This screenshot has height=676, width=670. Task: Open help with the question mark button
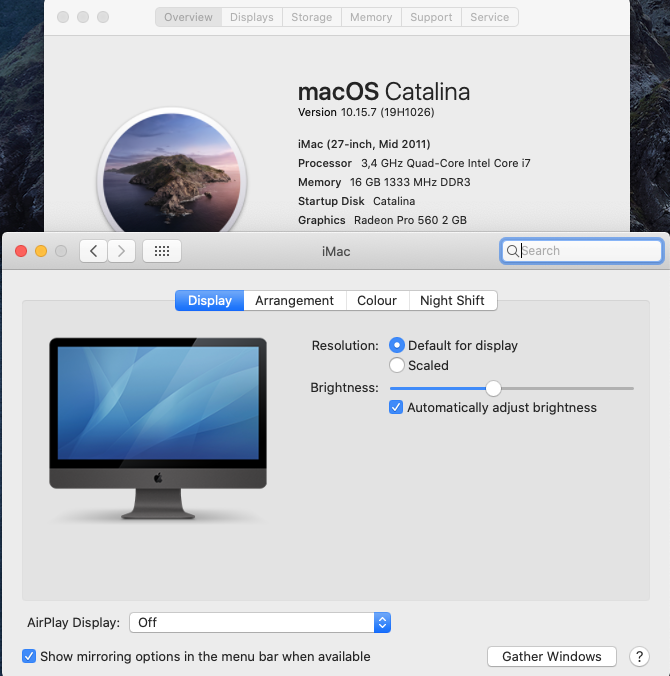639,657
